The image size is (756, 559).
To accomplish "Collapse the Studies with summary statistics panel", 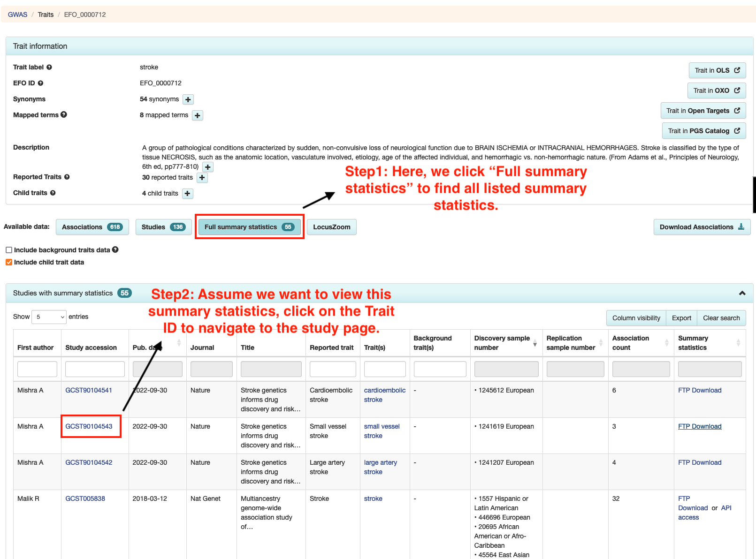I will [742, 293].
